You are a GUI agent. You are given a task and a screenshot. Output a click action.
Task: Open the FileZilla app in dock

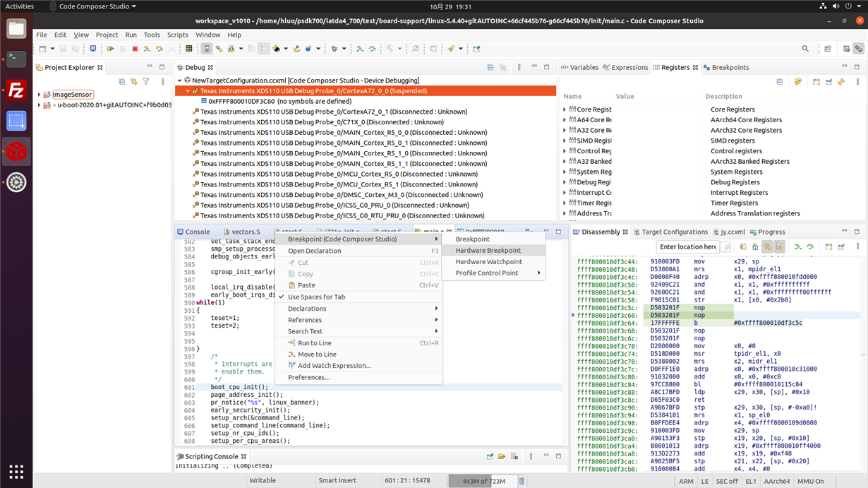point(16,90)
